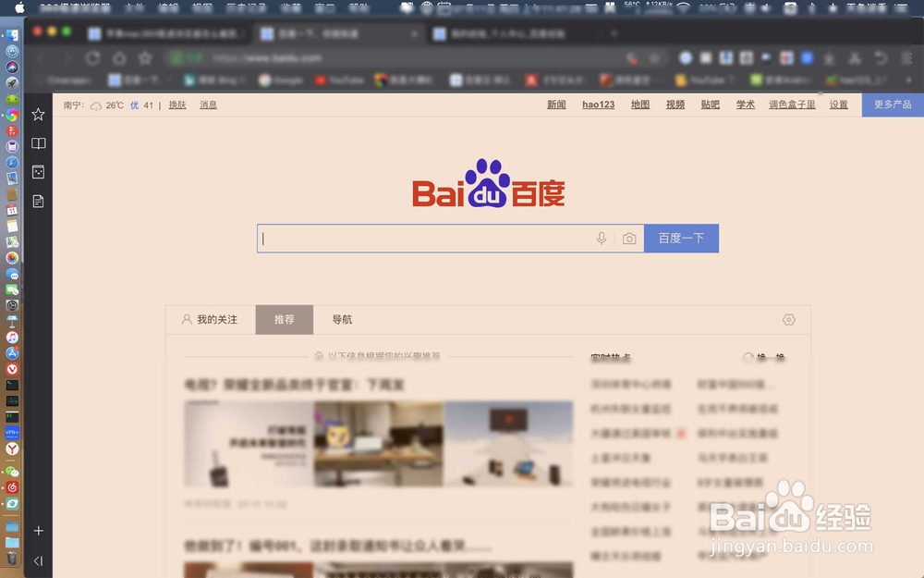Click the camera image-search icon in the search box
Viewport: 924px width, 578px height.
click(x=629, y=239)
